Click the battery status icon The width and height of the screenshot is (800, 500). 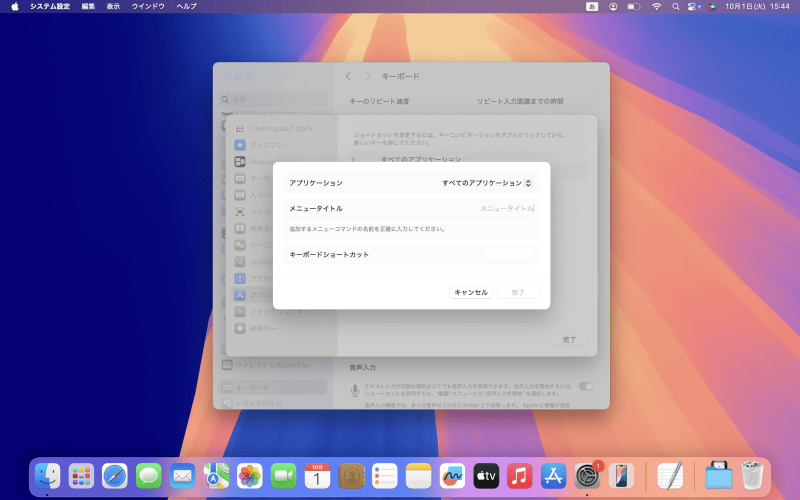pyautogui.click(x=634, y=7)
